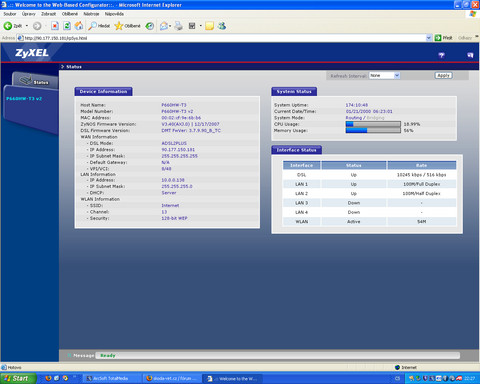The height and width of the screenshot is (384, 480).
Task: Click the Apply button
Action: point(443,76)
